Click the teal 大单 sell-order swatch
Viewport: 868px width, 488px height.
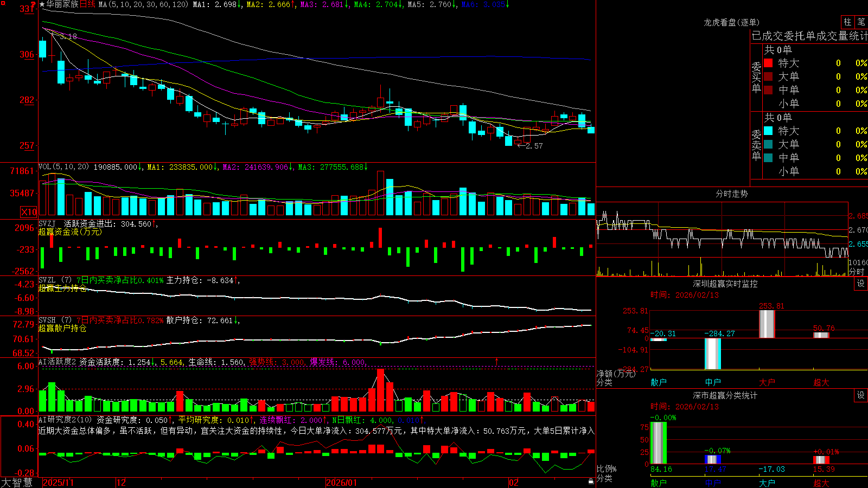(x=768, y=144)
